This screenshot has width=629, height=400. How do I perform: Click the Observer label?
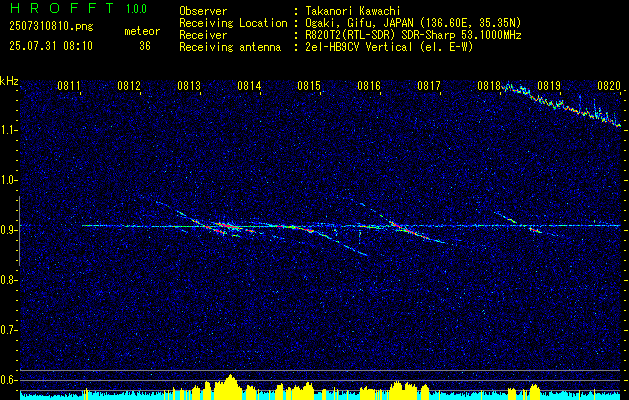(x=203, y=11)
